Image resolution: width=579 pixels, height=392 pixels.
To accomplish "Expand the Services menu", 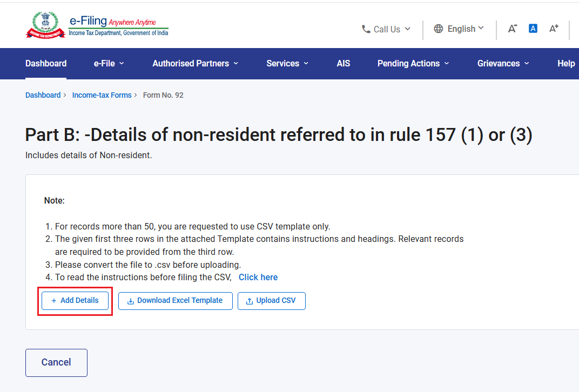I will 287,64.
